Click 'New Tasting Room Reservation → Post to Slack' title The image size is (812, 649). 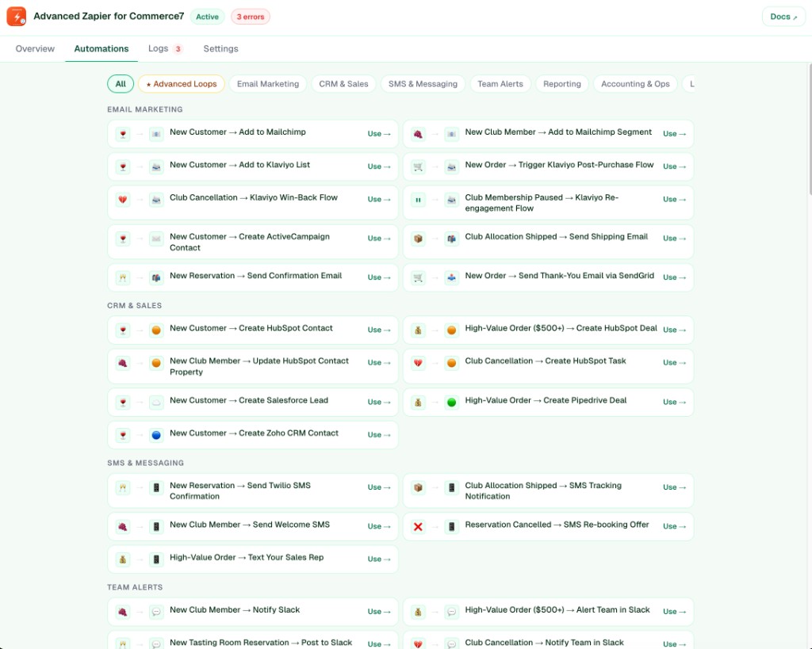pos(260,643)
